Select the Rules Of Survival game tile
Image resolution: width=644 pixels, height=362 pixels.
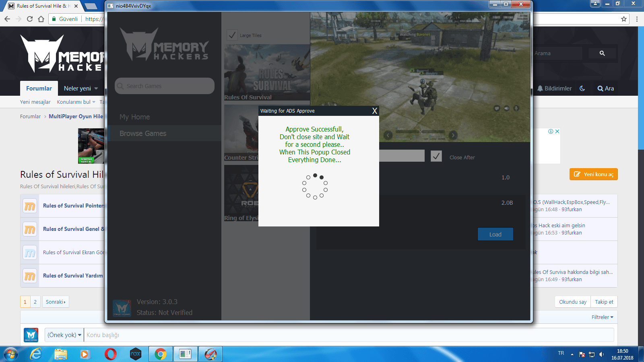click(x=267, y=72)
